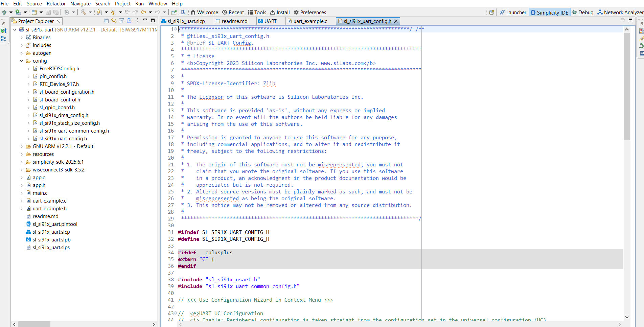Viewport: 644px width, 327px height.
Task: Click the Save All icon
Action: (56, 12)
